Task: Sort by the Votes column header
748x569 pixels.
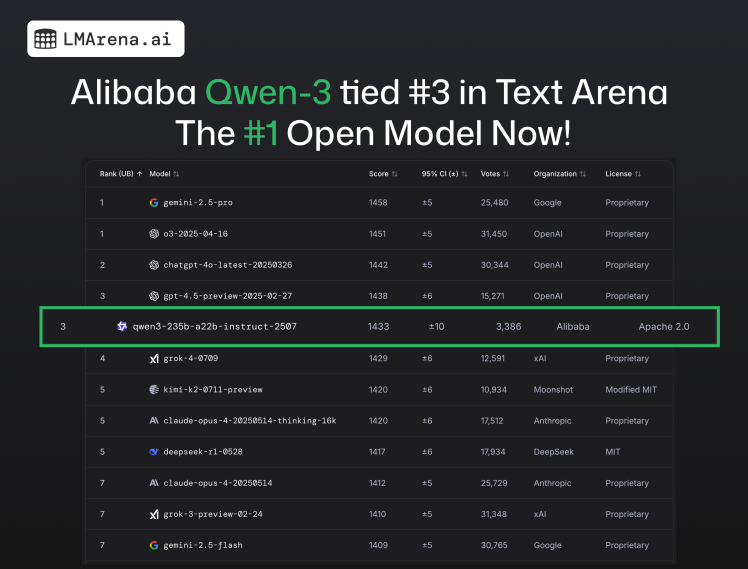Action: pyautogui.click(x=495, y=174)
